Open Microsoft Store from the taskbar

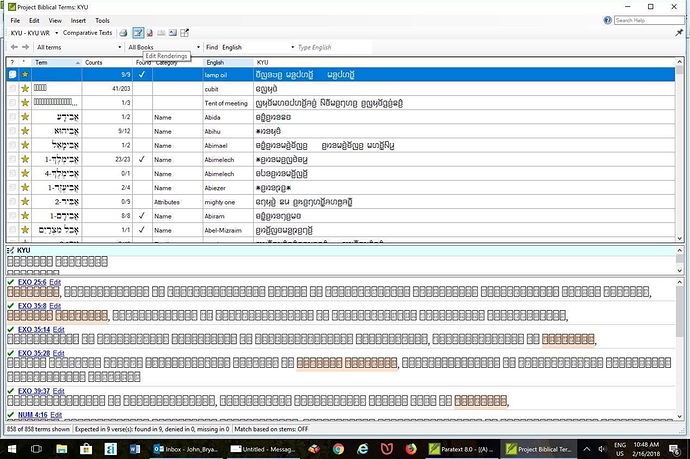point(86,449)
